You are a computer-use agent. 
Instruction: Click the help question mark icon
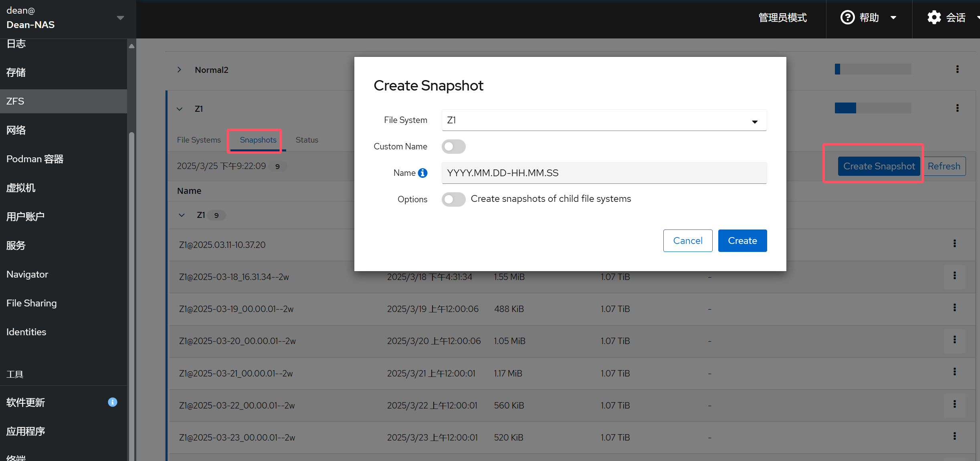(x=847, y=18)
